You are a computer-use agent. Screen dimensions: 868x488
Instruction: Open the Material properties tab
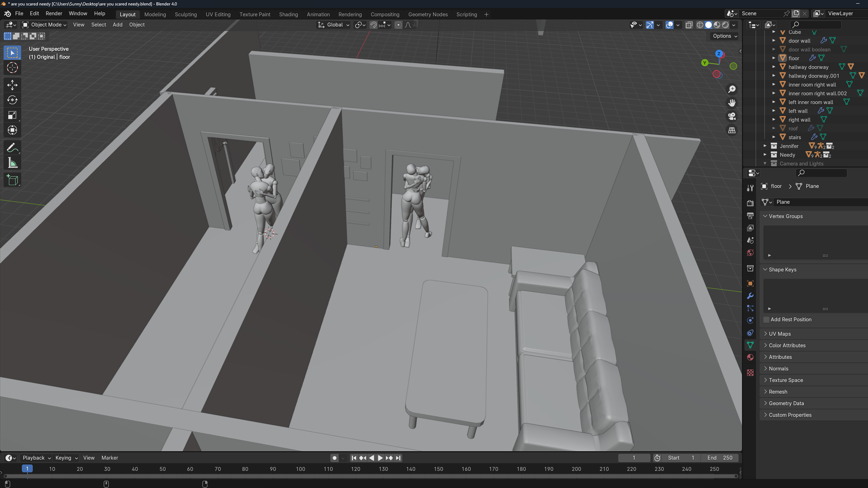click(750, 357)
